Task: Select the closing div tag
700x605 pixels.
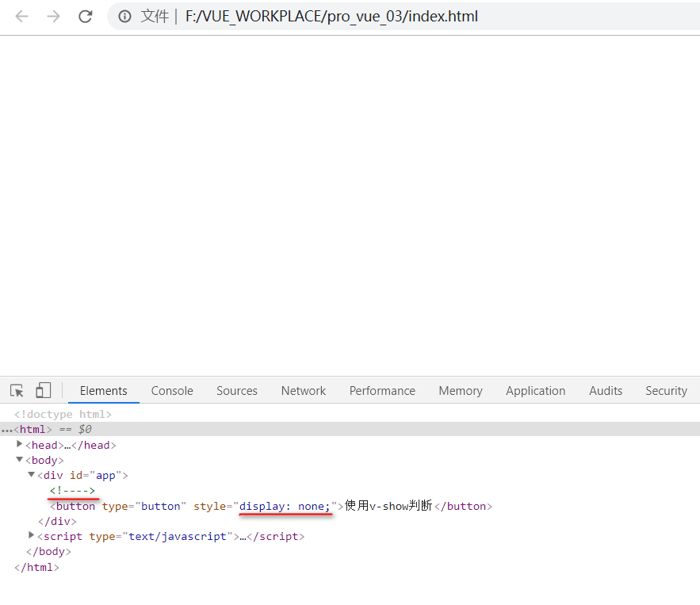Action: tap(57, 521)
